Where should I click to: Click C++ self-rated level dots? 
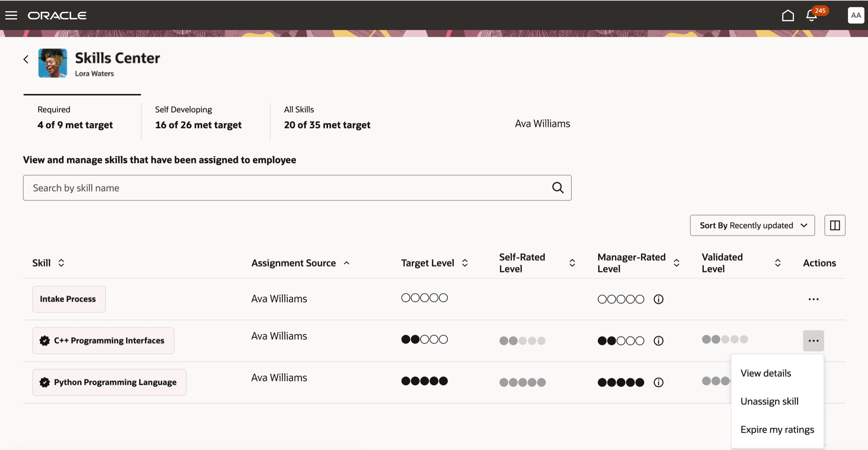tap(523, 341)
